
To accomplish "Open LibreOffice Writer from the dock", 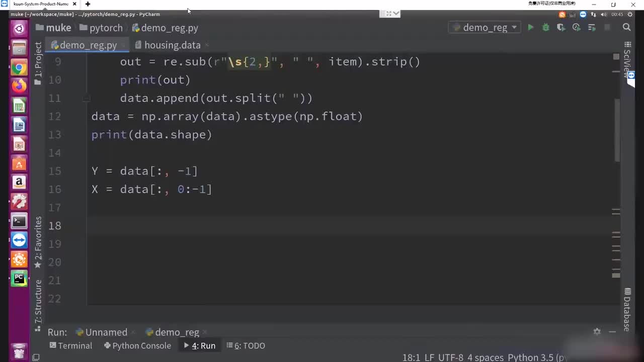I will point(19,125).
